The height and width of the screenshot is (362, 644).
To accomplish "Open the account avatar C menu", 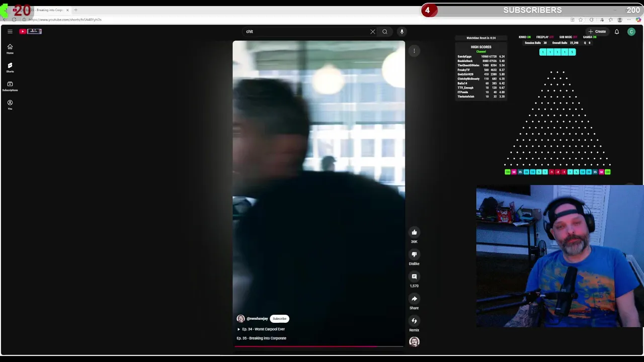I will (631, 32).
